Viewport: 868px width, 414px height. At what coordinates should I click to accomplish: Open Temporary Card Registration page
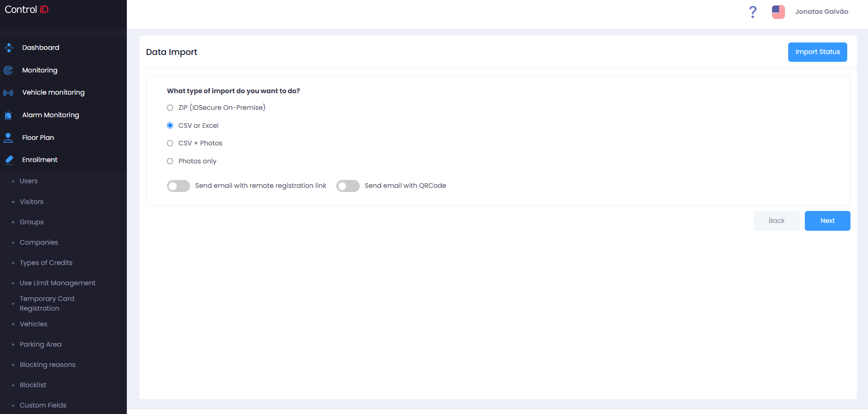[x=47, y=303]
